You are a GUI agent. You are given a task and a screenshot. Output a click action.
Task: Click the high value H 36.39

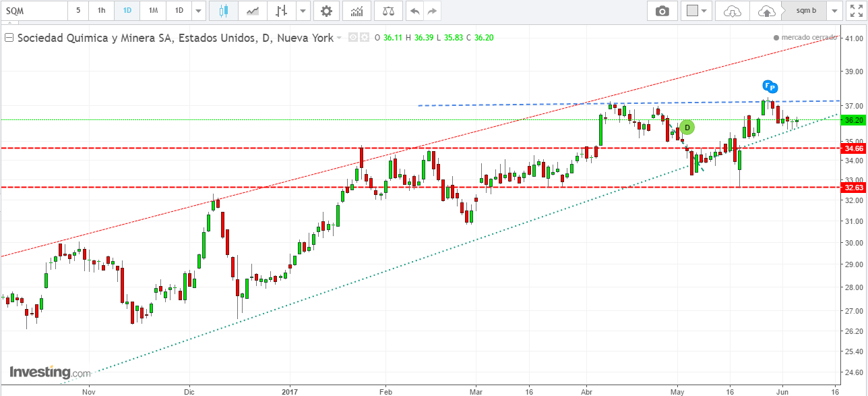(418, 38)
